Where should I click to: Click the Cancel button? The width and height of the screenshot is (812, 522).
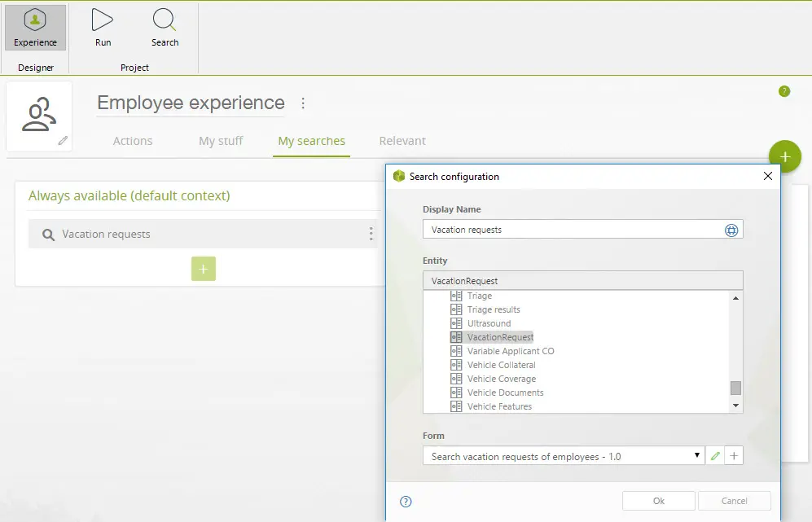[735, 501]
